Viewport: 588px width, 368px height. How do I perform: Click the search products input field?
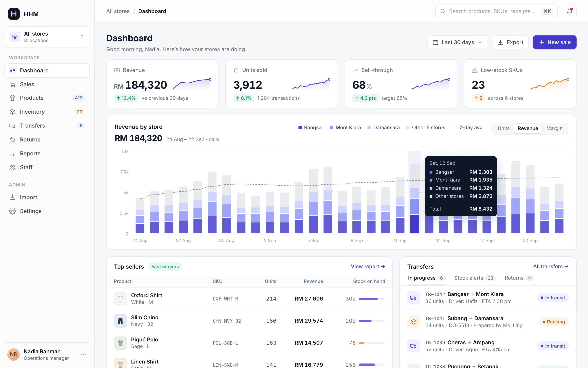click(496, 11)
